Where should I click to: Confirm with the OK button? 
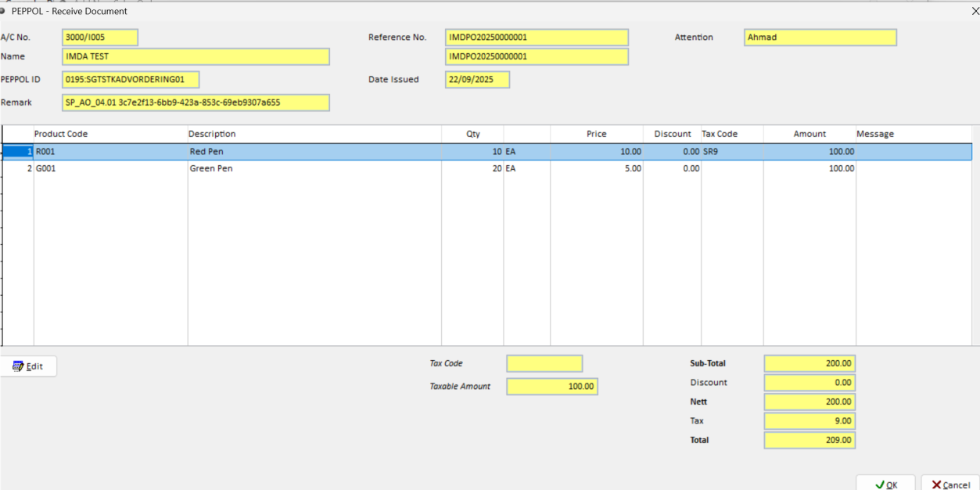885,485
